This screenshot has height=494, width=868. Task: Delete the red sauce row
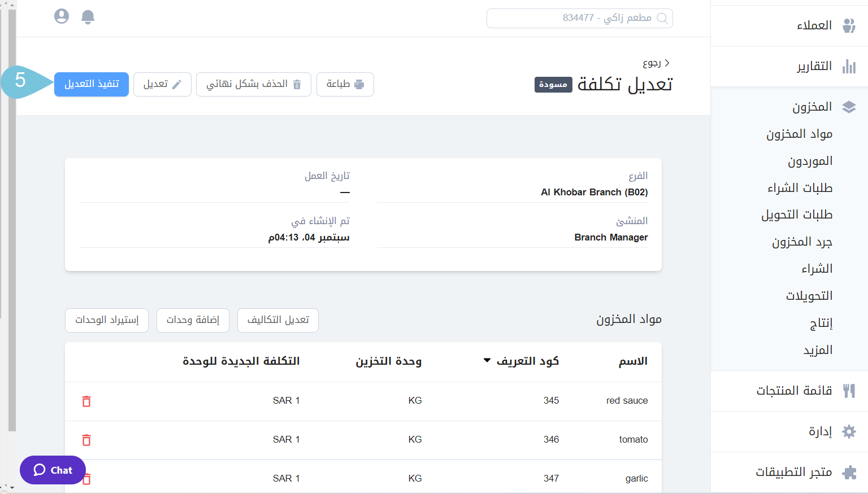coord(86,401)
